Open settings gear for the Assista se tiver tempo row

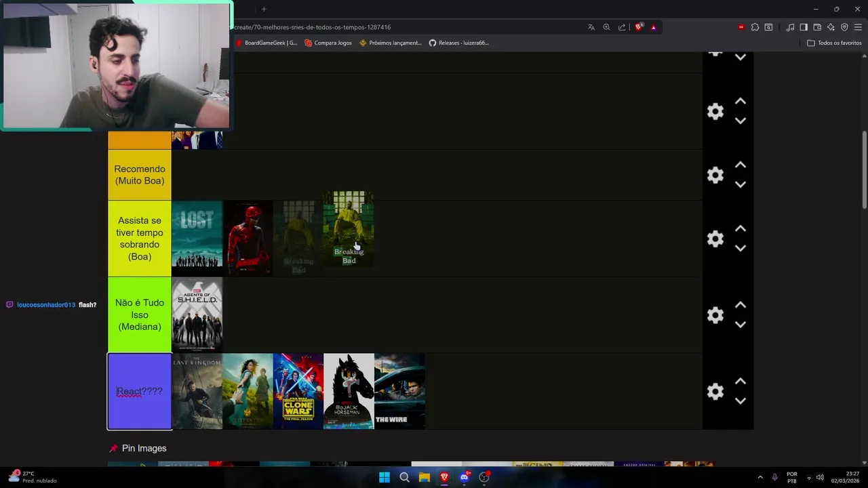click(x=715, y=239)
